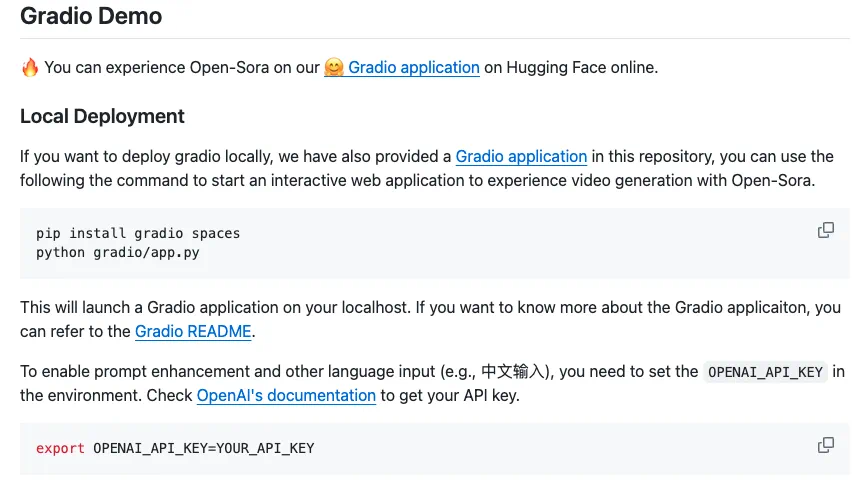Click the fire emoji before "You can experience"
This screenshot has width=868, height=483.
coord(30,68)
